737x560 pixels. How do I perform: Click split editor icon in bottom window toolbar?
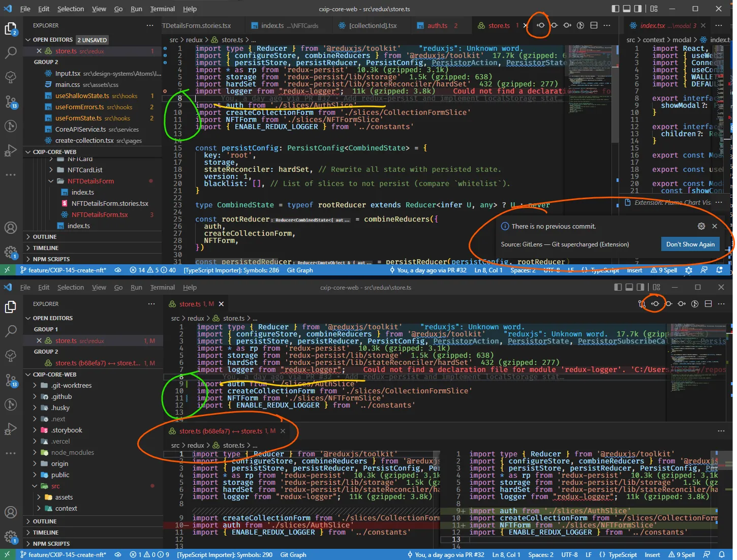(708, 304)
